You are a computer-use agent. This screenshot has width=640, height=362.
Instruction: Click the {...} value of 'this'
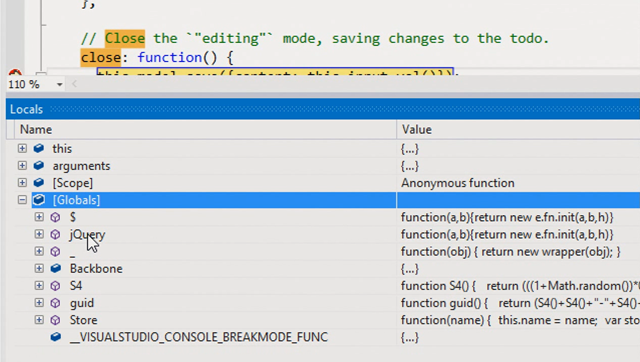(x=410, y=149)
